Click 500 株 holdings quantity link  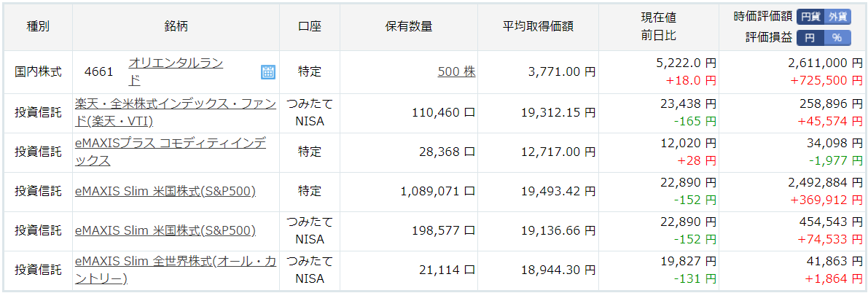(x=457, y=71)
